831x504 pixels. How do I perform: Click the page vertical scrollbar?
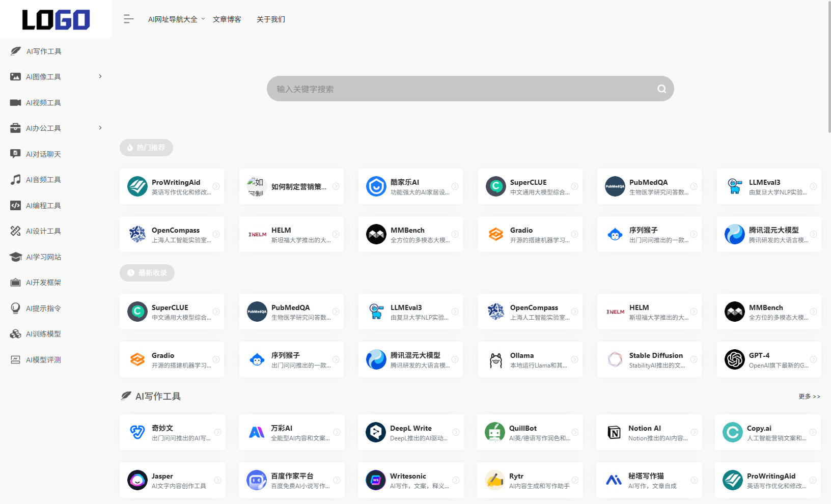click(829, 67)
